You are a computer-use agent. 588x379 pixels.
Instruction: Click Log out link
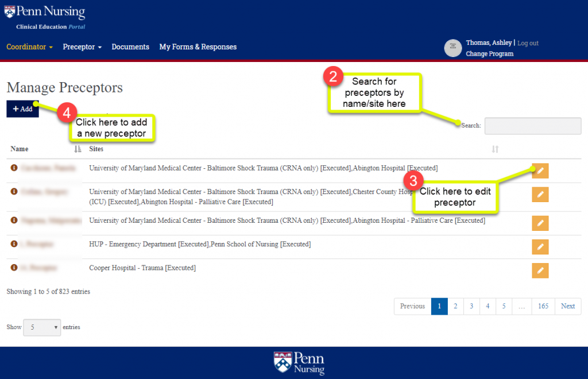click(x=528, y=43)
